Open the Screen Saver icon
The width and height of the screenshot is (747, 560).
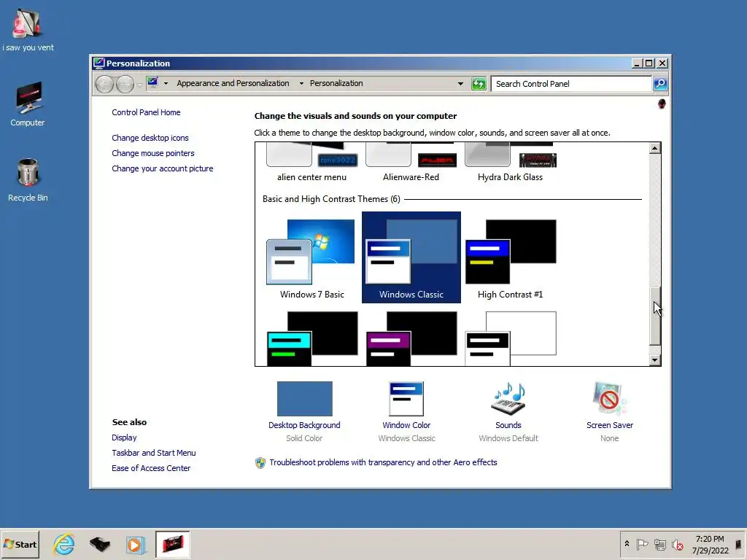[610, 399]
